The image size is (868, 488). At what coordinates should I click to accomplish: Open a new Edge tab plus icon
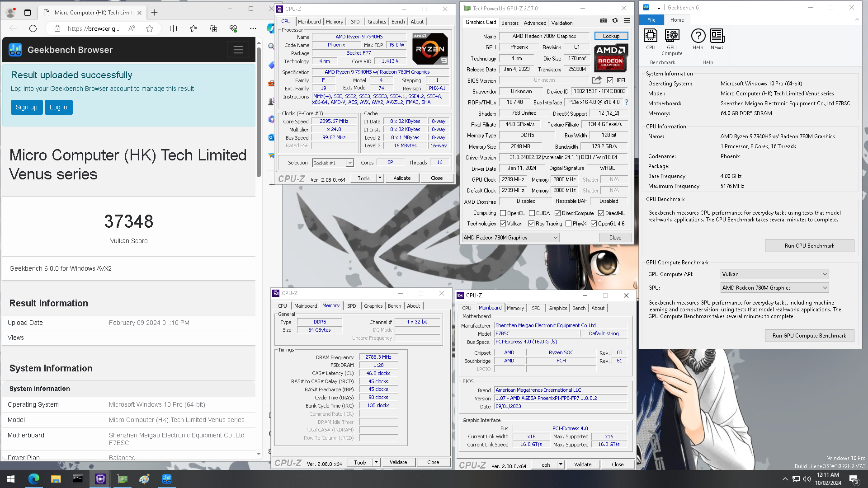click(155, 12)
